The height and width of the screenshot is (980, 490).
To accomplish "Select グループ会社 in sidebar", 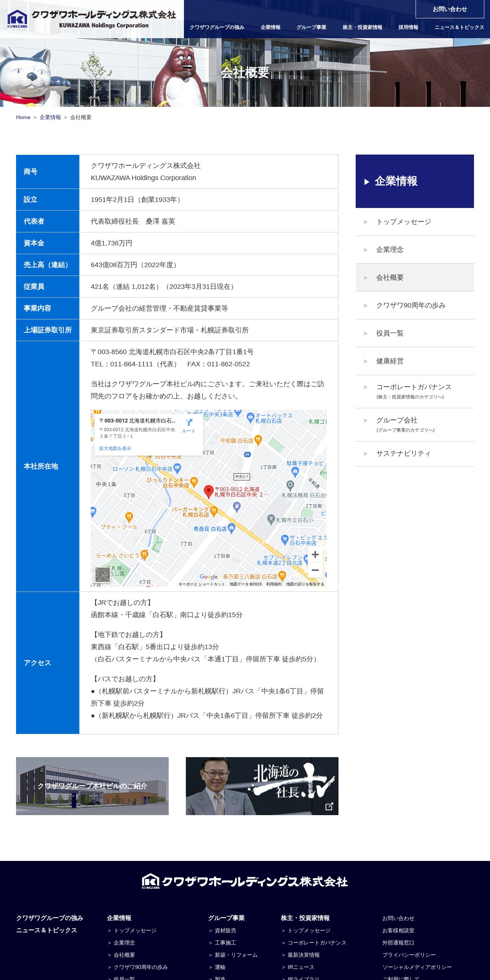I will (x=415, y=425).
